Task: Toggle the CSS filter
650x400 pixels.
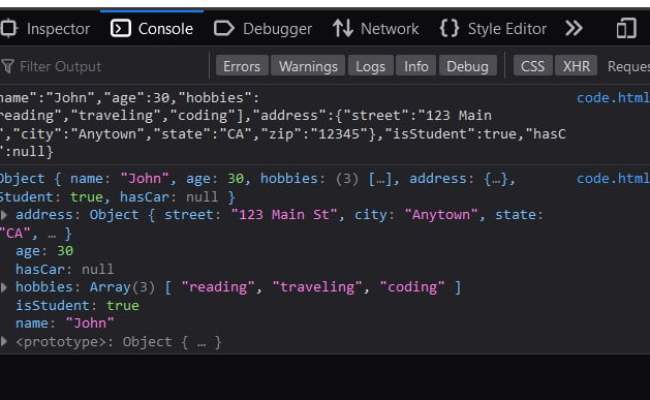Action: pos(533,66)
